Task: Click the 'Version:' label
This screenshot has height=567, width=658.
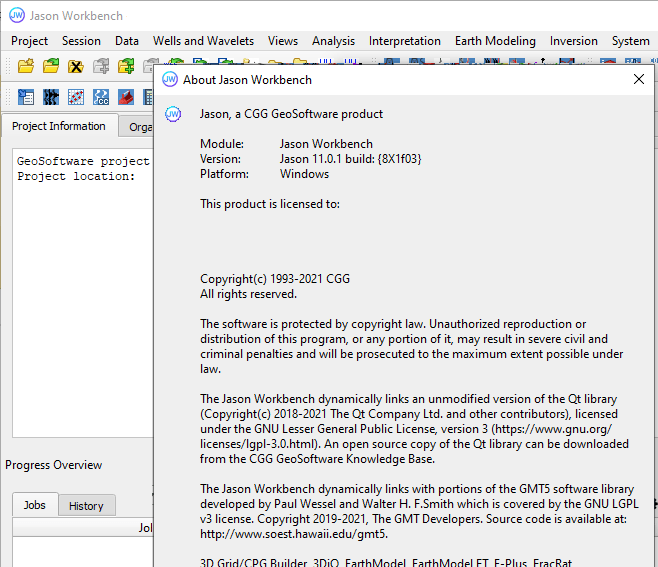Action: 220,159
